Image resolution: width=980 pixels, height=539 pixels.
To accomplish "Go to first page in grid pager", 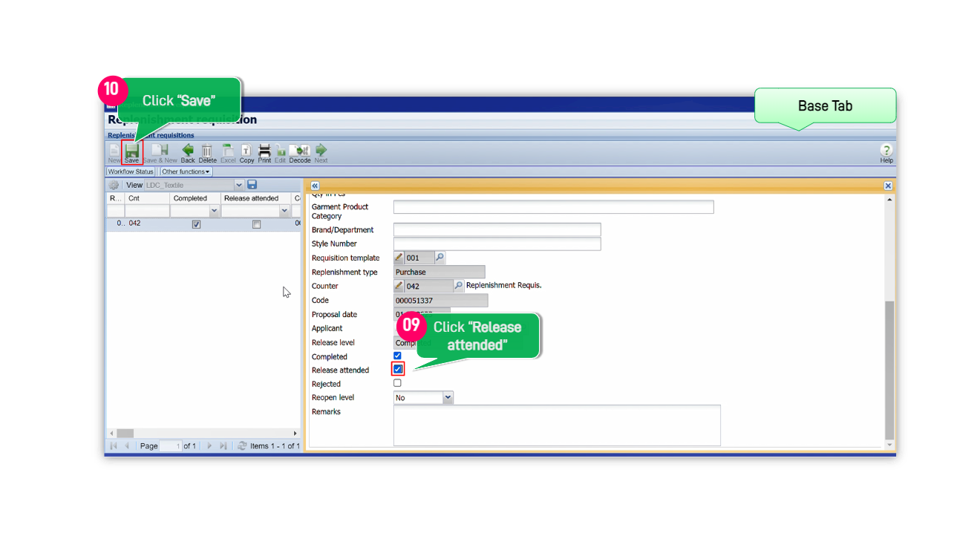I will coord(114,446).
